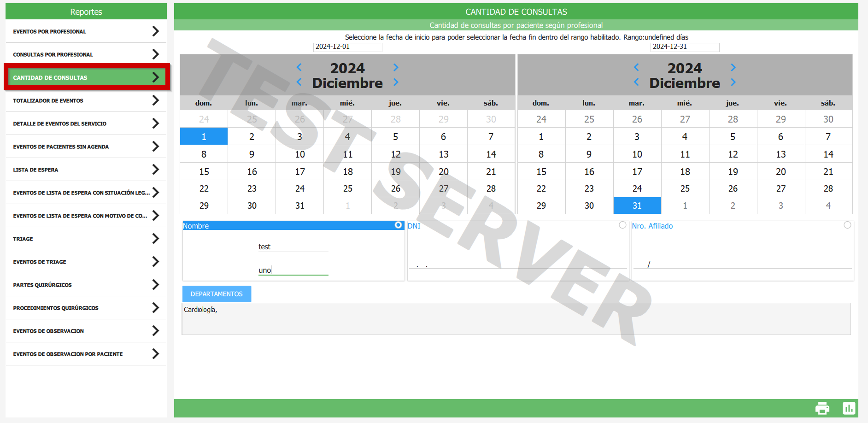This screenshot has height=423, width=868.
Task: Open Eventos por Profesional report
Action: (x=86, y=31)
